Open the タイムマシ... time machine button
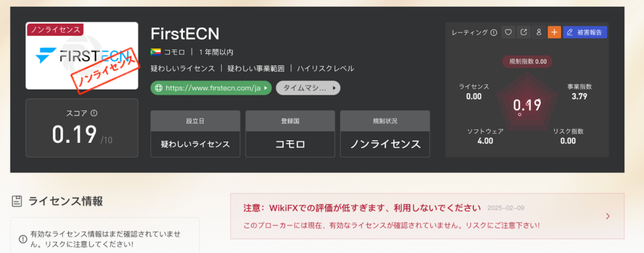This screenshot has height=253, width=644. (308, 88)
